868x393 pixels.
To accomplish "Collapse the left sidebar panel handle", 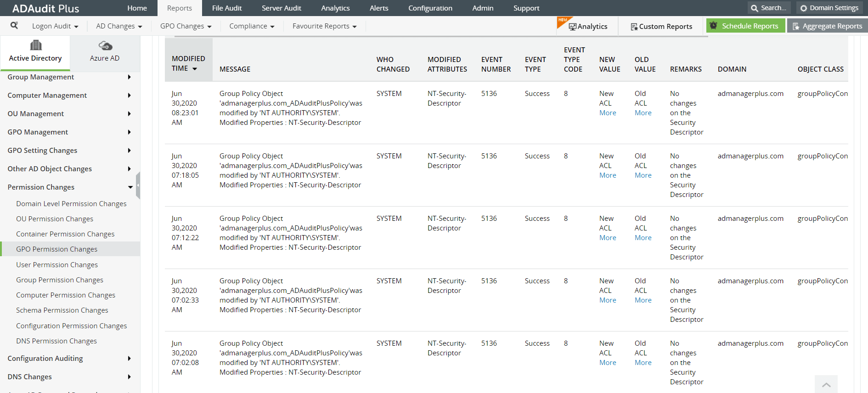I will 138,185.
